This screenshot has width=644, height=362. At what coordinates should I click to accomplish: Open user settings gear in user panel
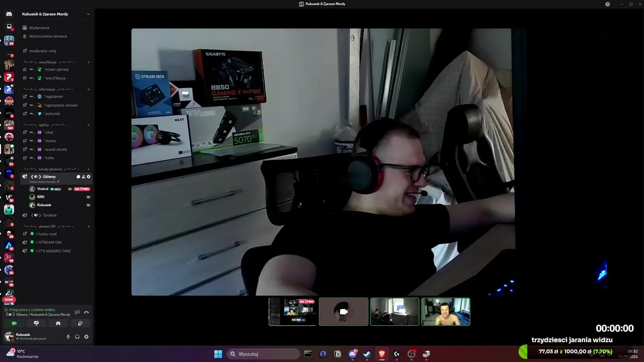click(x=86, y=337)
